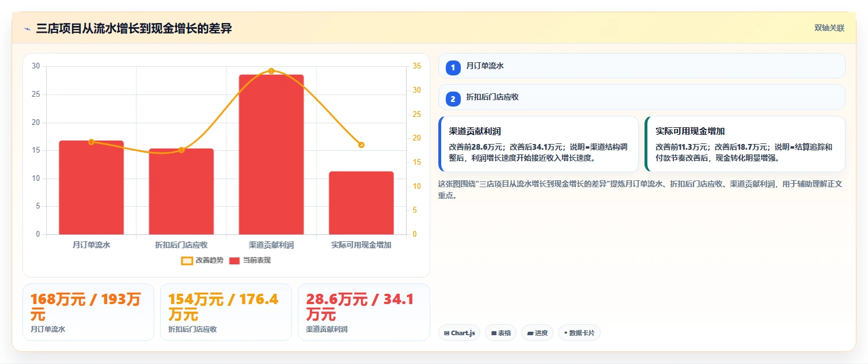Toggle the 当前表现 legend entry

pos(249,260)
